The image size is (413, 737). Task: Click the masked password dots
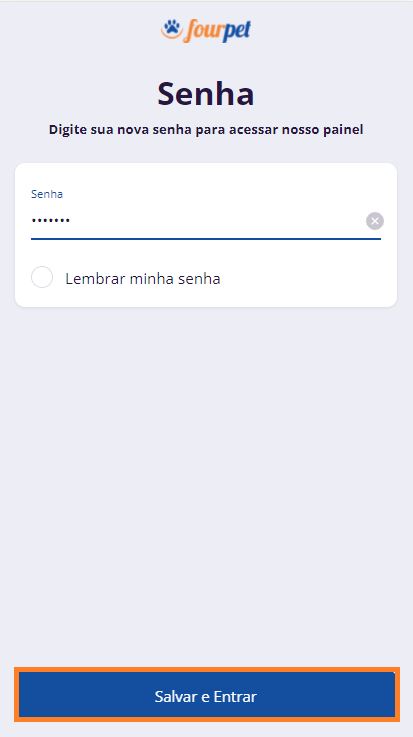(x=51, y=220)
